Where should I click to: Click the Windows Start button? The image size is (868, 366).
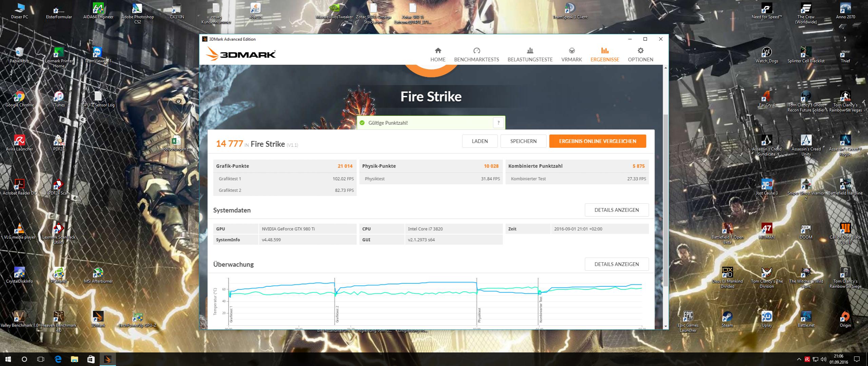coord(8,359)
